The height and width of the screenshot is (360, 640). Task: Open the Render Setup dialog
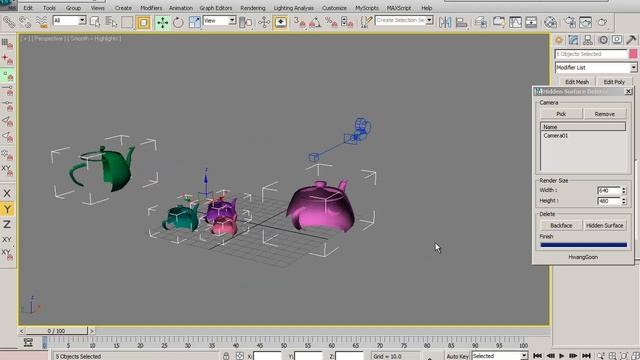[x=570, y=22]
